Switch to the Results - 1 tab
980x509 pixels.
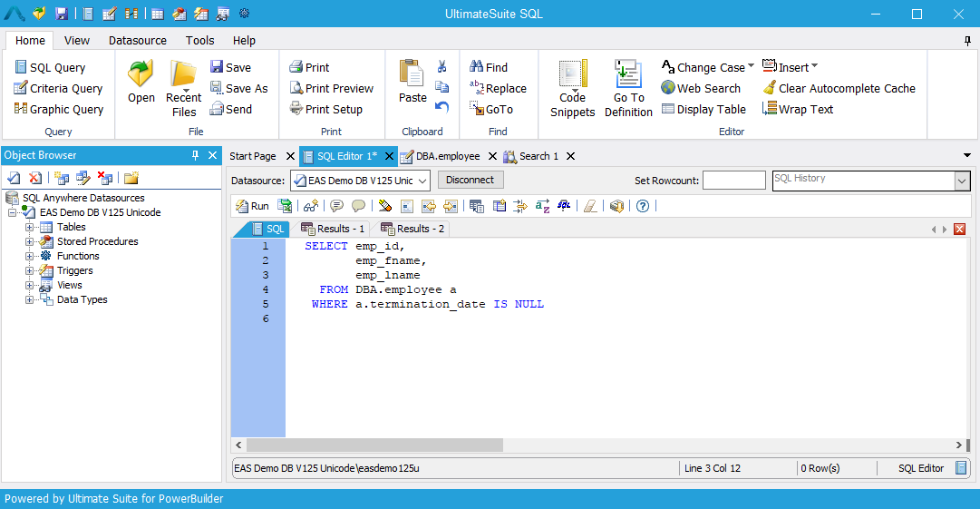pos(333,229)
